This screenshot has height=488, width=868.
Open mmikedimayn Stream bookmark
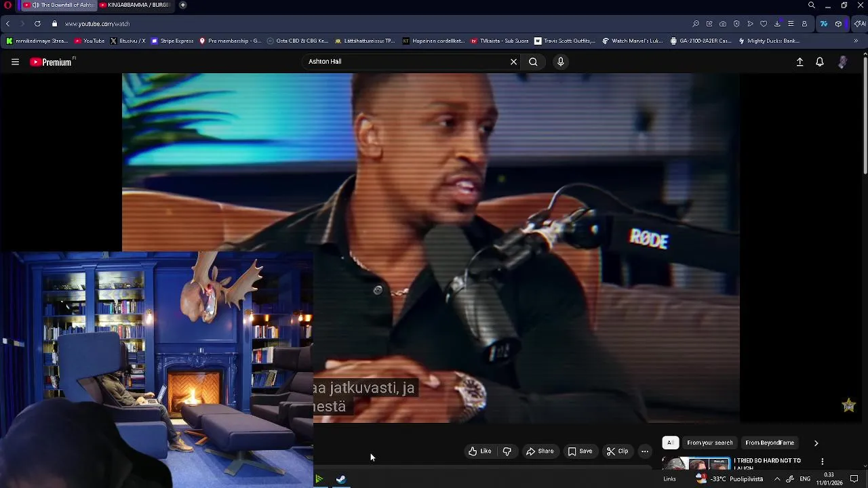coord(37,41)
